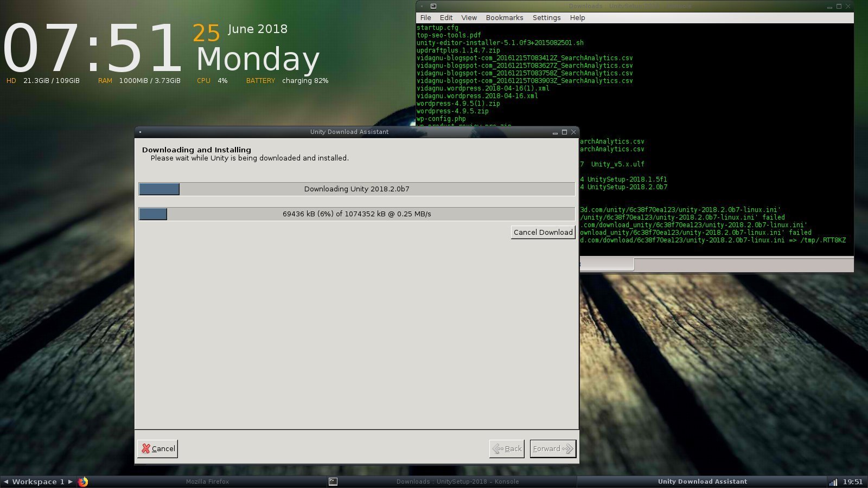Maximize the Unity Download Assistant window
The height and width of the screenshot is (488, 868).
pyautogui.click(x=564, y=132)
